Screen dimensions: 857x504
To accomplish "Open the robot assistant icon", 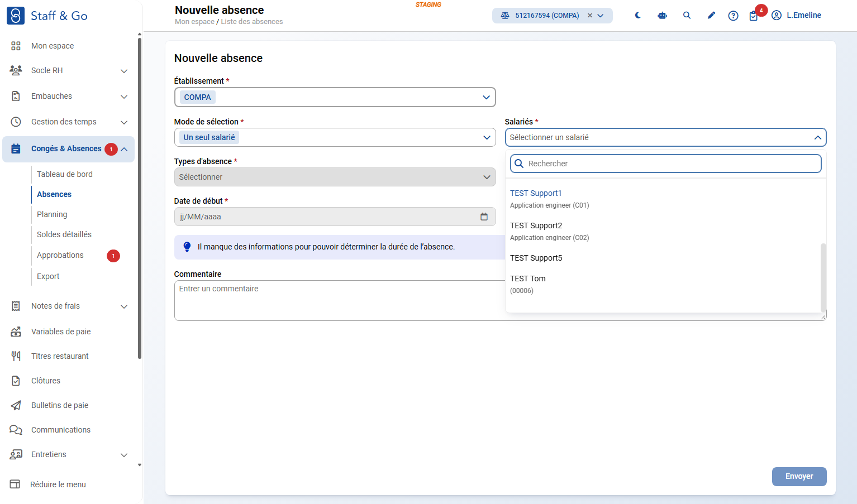I will point(662,16).
